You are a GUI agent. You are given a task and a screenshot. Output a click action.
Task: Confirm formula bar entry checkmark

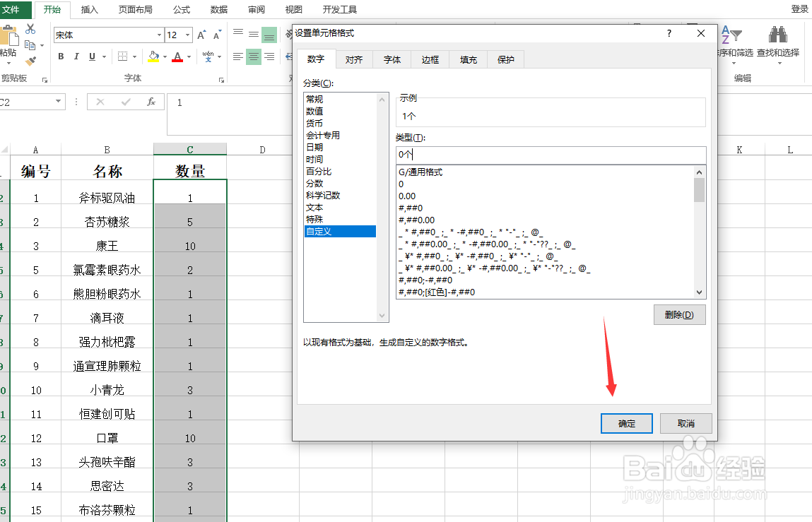click(x=126, y=102)
